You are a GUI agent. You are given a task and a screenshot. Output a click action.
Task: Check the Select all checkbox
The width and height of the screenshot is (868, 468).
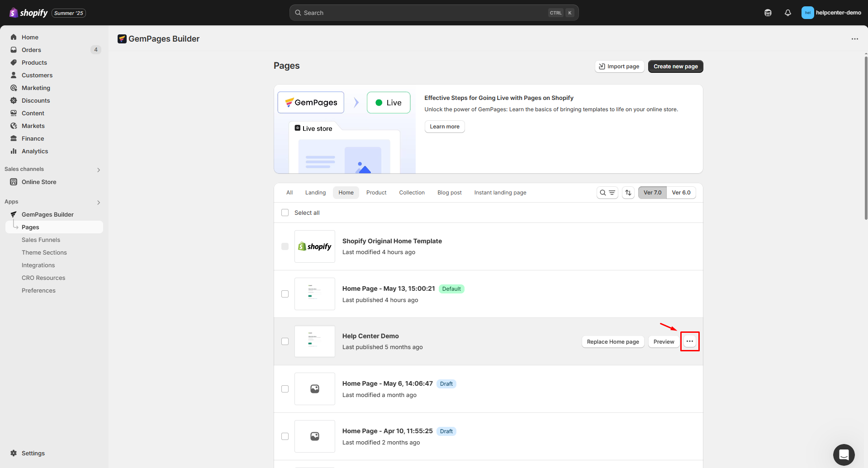coord(285,213)
